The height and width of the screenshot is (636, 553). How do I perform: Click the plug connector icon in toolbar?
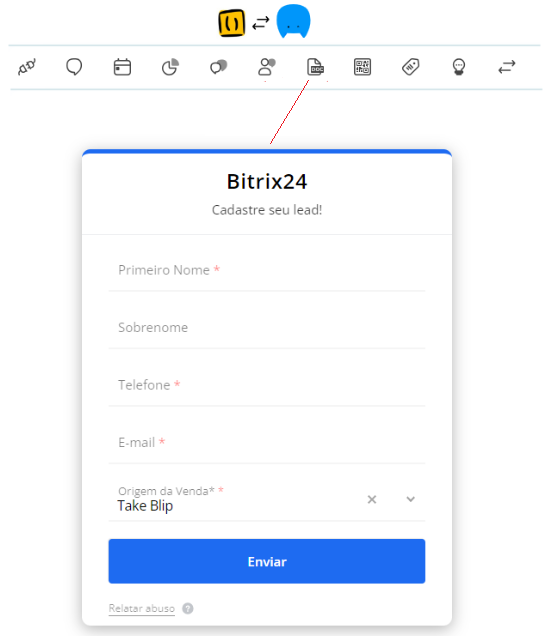(x=27, y=67)
